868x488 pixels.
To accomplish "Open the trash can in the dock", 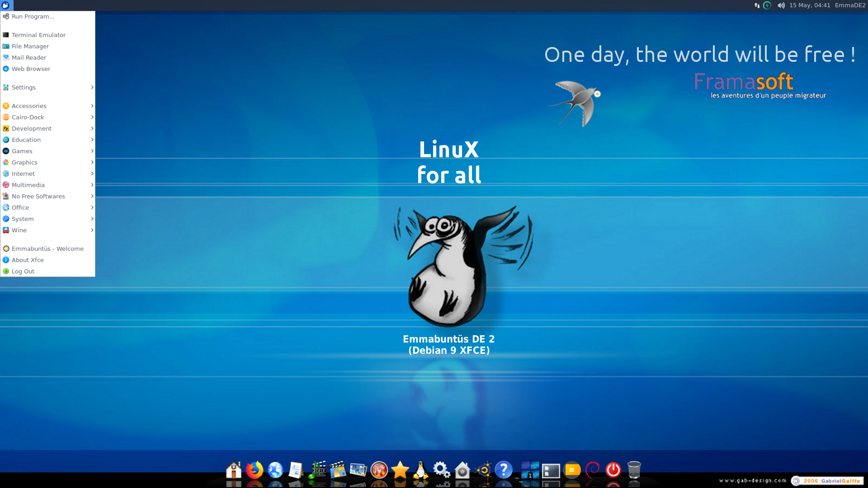I will click(634, 470).
